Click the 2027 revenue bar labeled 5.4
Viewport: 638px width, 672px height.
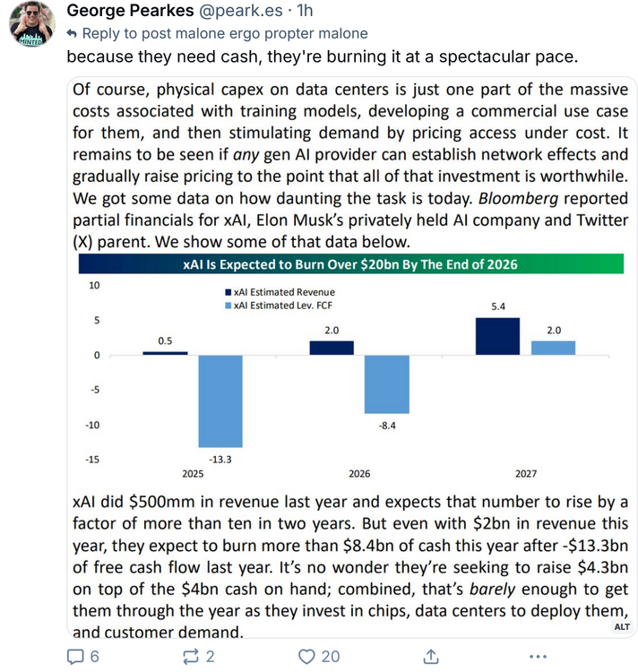(x=497, y=336)
